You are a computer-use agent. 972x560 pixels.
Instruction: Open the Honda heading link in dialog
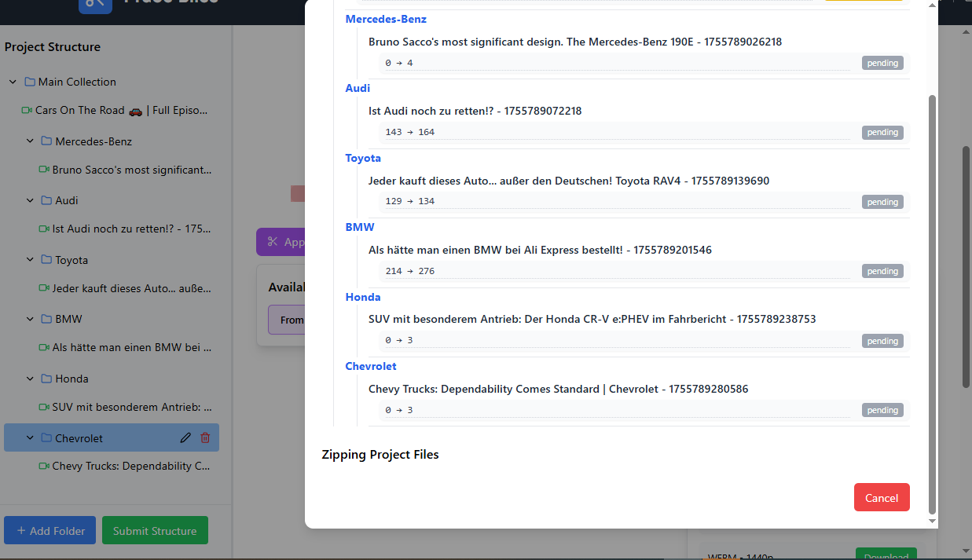363,297
